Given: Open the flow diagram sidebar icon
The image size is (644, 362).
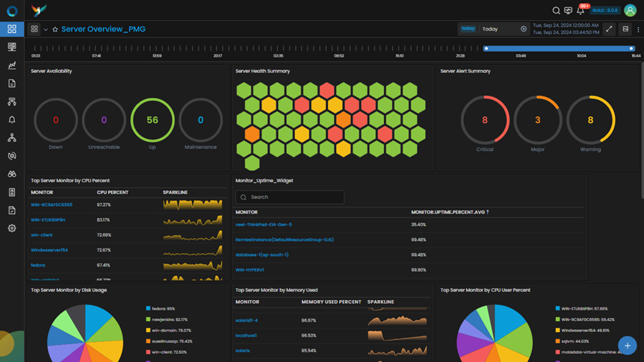Looking at the screenshot, I should [12, 102].
